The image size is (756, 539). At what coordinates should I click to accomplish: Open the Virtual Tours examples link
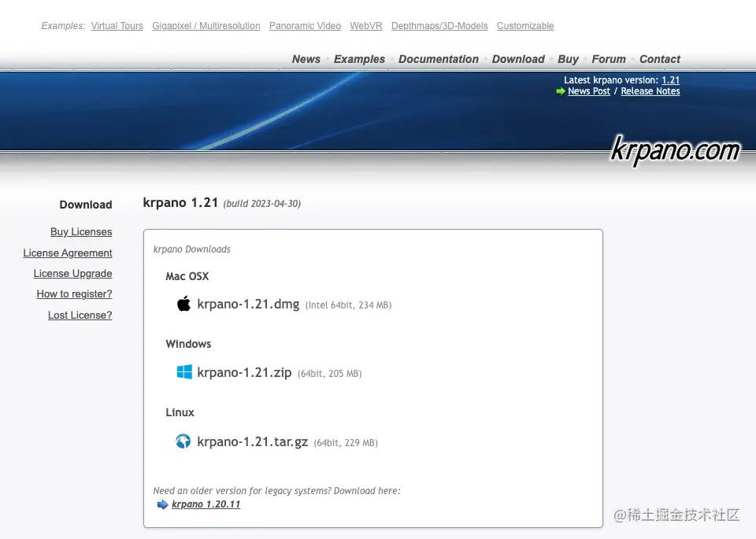click(x=117, y=25)
